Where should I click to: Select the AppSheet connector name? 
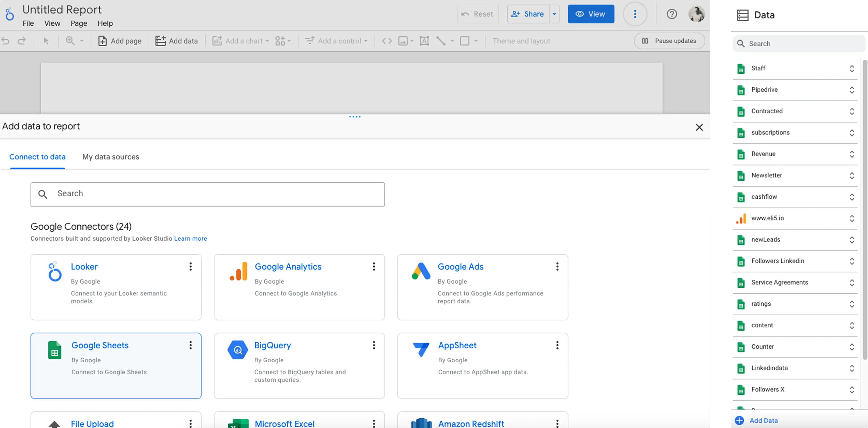(457, 346)
